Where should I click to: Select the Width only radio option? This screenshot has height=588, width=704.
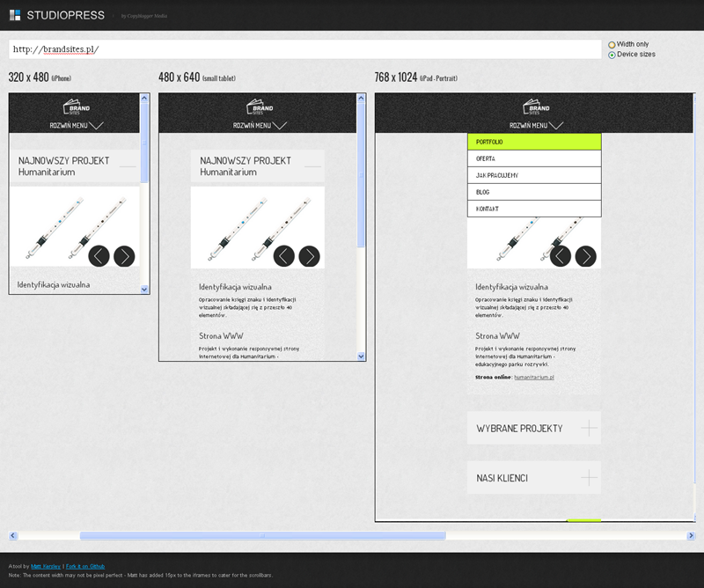point(612,44)
